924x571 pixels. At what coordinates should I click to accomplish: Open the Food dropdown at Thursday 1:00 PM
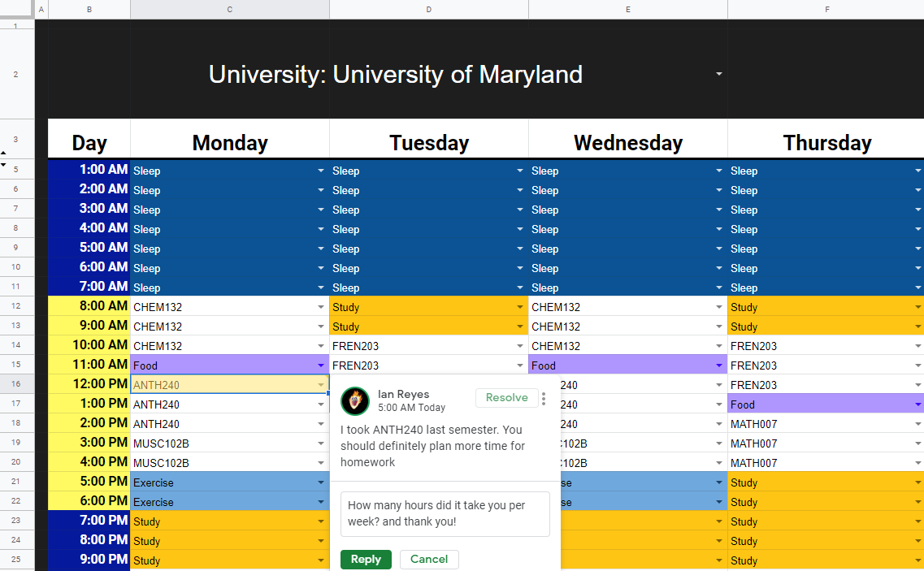point(918,404)
